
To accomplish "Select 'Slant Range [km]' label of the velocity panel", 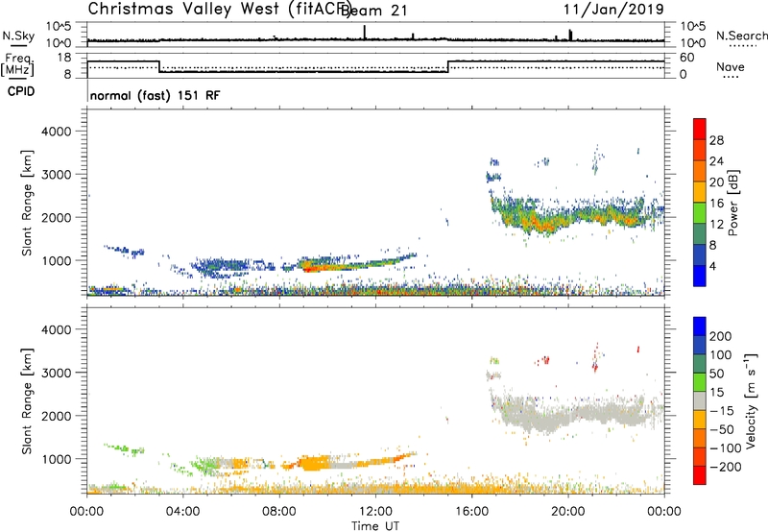I will (27, 401).
